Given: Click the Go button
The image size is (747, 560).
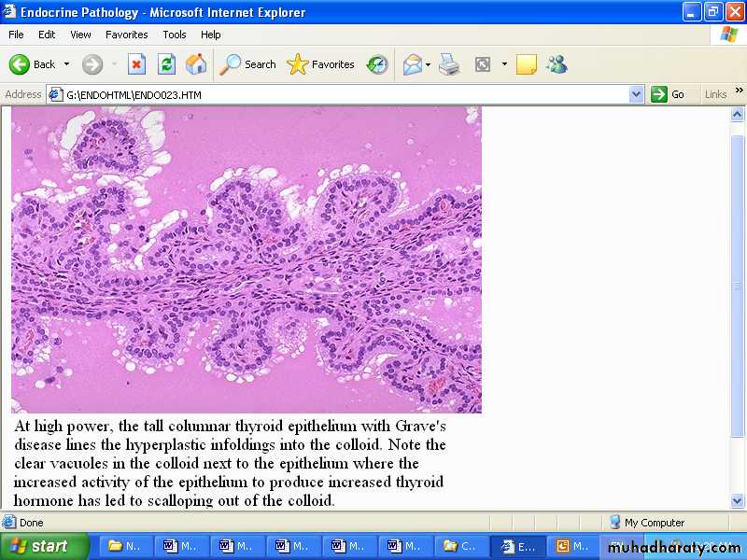Looking at the screenshot, I should coord(669,94).
